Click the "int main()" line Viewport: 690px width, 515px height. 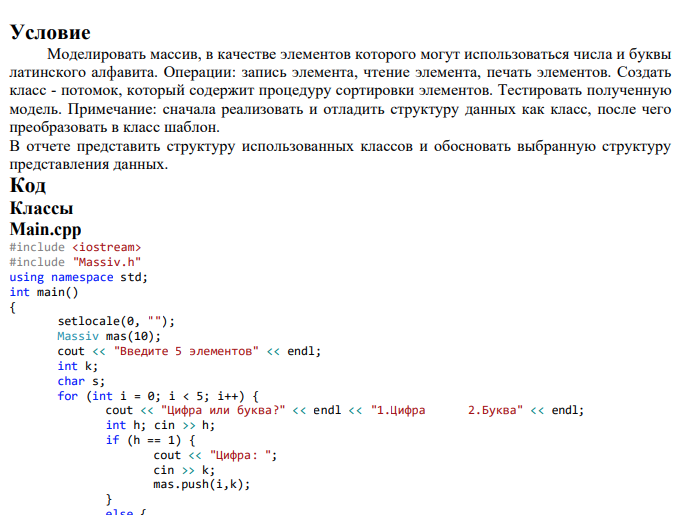(x=44, y=292)
